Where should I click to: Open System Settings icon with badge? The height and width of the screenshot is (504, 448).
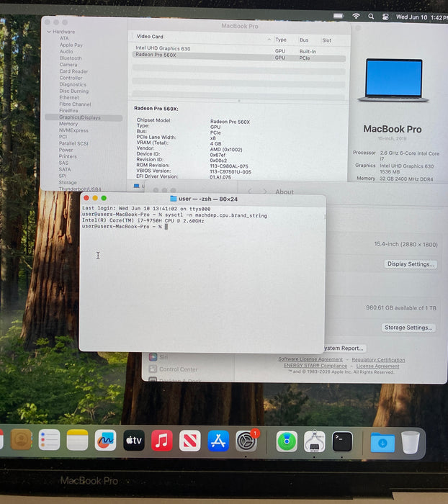click(x=246, y=441)
